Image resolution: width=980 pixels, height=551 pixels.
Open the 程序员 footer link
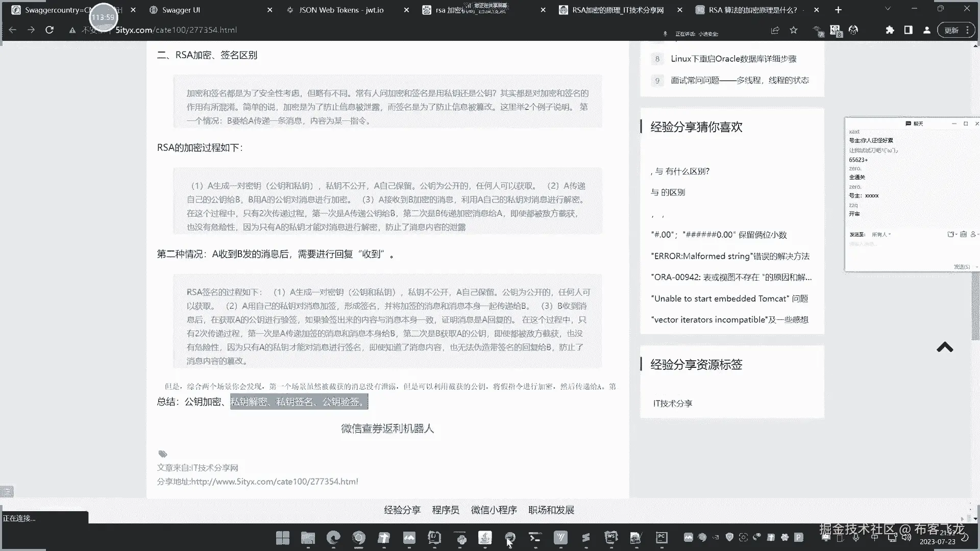445,510
